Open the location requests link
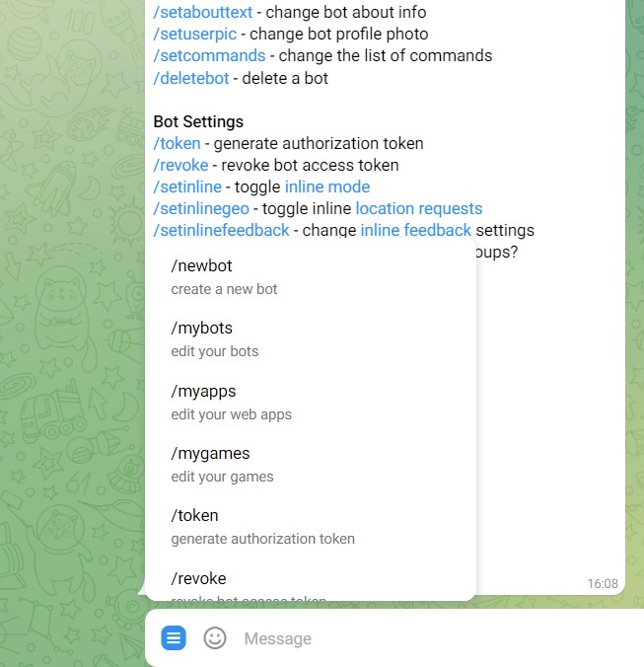Screen dimensions: 644x667 tap(419, 208)
